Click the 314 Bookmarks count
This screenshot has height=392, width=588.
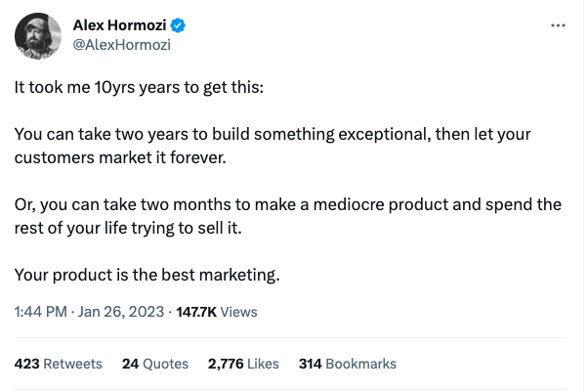pyautogui.click(x=347, y=364)
